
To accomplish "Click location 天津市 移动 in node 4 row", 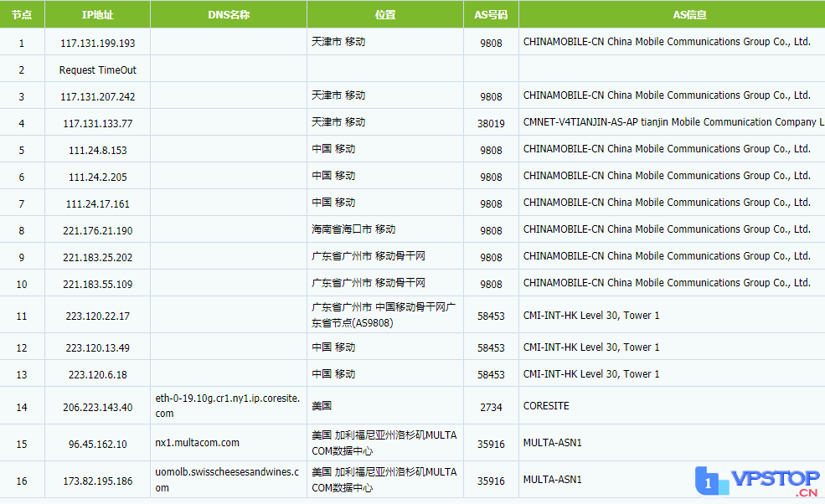I will [338, 122].
